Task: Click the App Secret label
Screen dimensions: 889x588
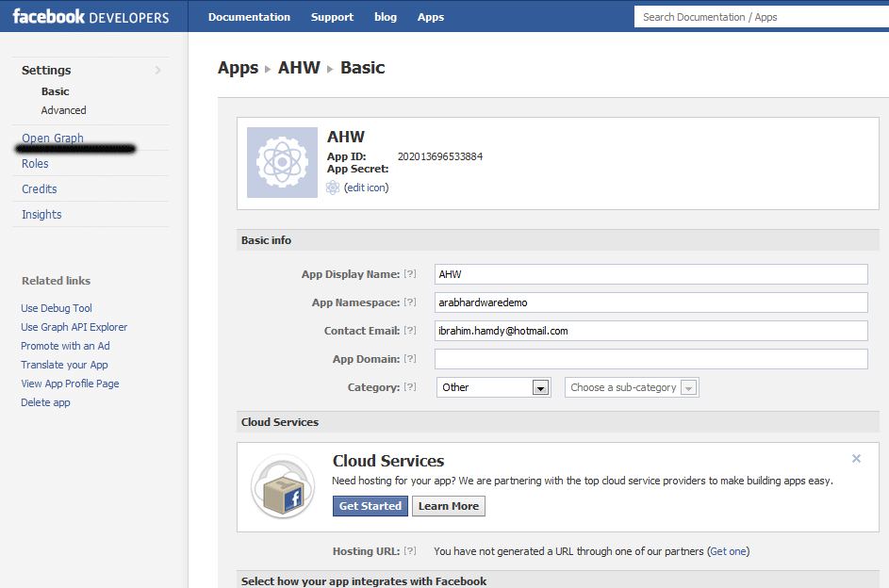Action: pyautogui.click(x=357, y=169)
